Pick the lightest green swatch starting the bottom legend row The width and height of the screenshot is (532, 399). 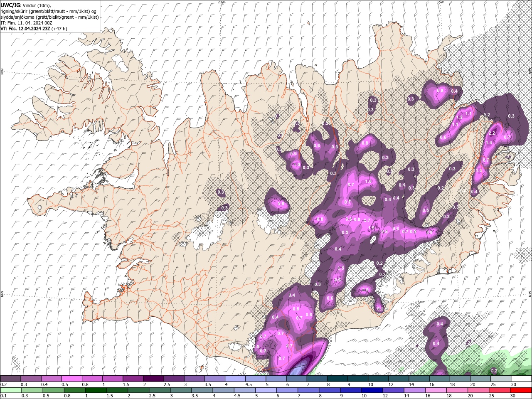(x=10, y=390)
